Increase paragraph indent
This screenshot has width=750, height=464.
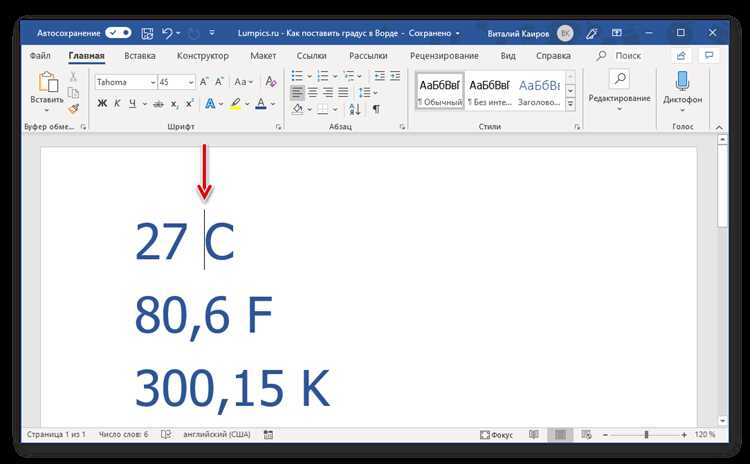click(395, 76)
